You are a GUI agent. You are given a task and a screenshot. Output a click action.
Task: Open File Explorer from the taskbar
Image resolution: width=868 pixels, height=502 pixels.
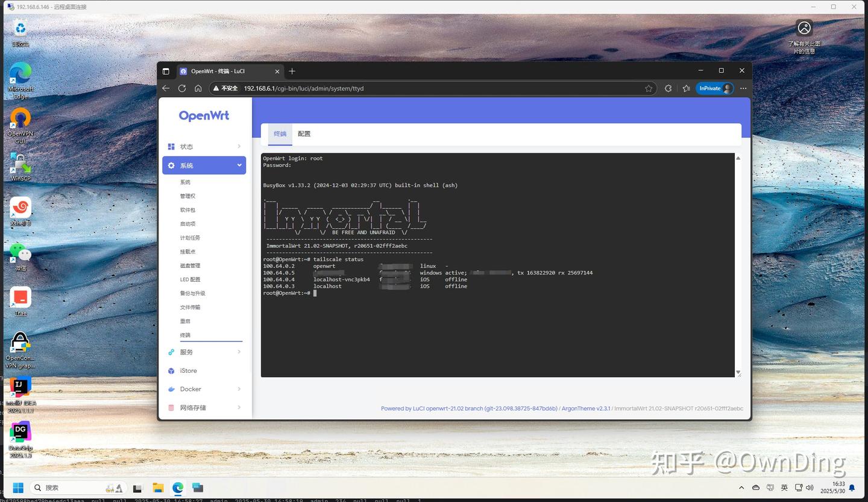(x=158, y=488)
